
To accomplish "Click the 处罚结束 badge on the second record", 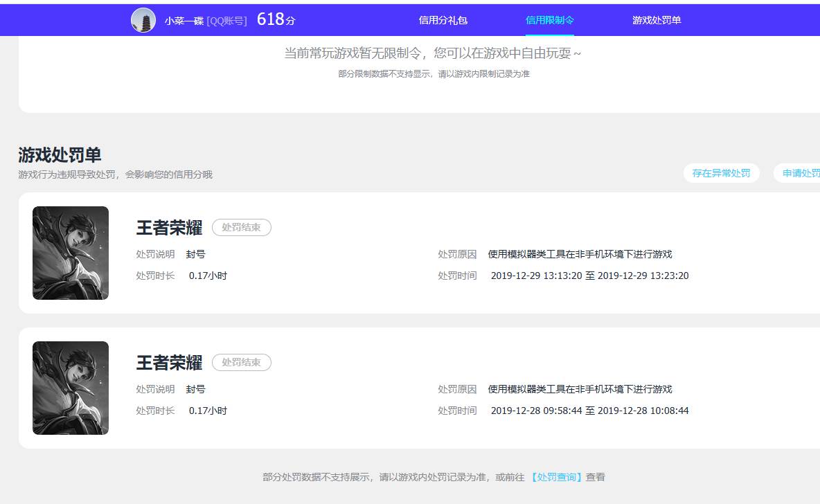I will pyautogui.click(x=241, y=362).
